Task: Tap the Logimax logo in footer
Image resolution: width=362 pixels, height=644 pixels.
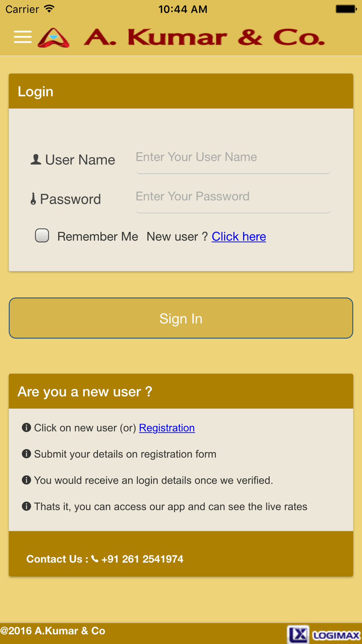Action: pyautogui.click(x=324, y=634)
